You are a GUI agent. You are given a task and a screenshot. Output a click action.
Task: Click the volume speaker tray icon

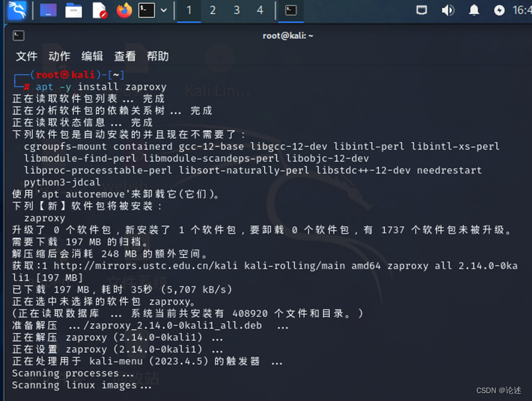[x=448, y=11]
